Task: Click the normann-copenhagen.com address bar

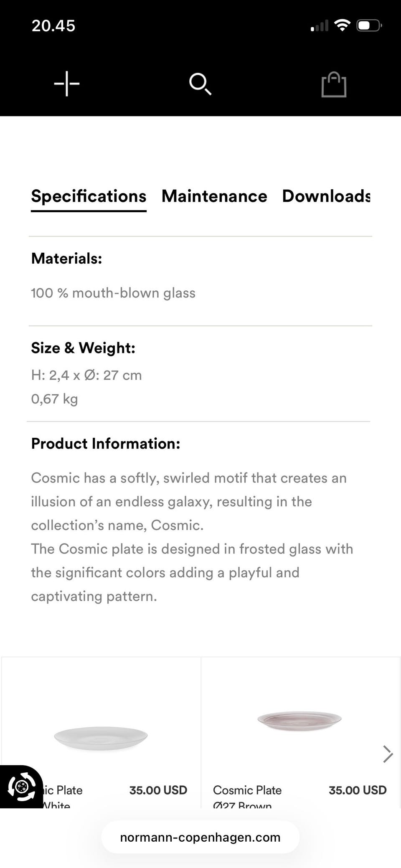Action: tap(200, 837)
